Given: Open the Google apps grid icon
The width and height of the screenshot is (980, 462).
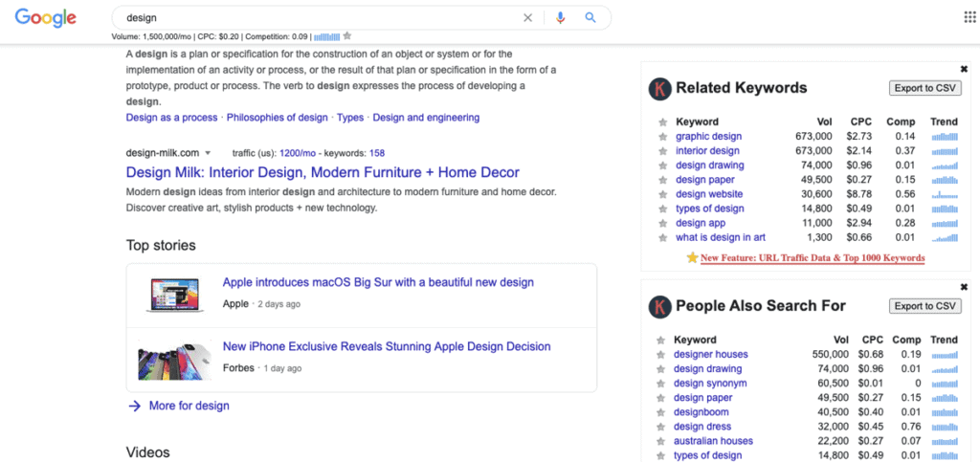Looking at the screenshot, I should tap(969, 17).
